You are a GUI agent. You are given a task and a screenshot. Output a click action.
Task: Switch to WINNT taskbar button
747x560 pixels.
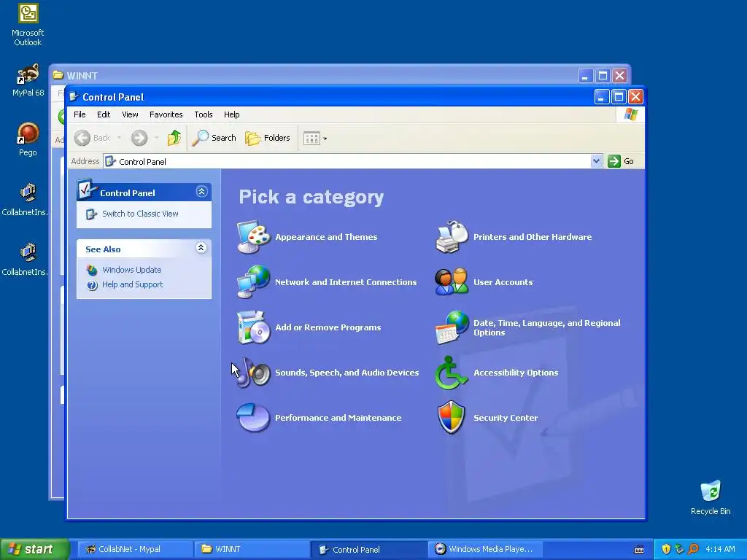(x=252, y=550)
